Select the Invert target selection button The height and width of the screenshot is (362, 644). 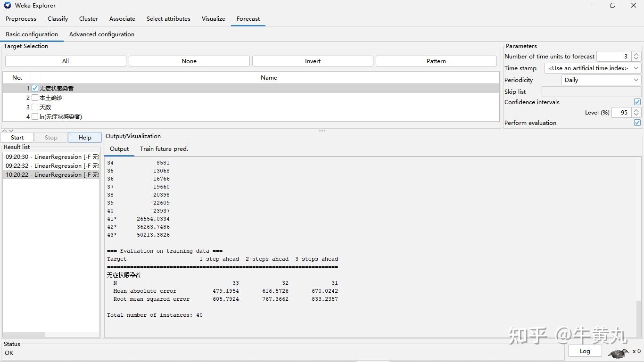(313, 61)
